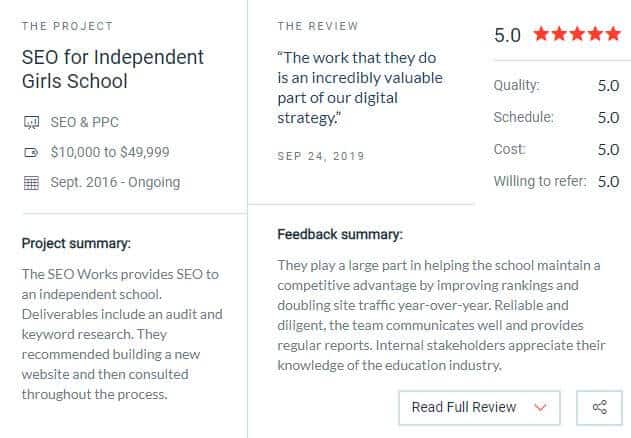Click the $10,000 to $49,999 budget text
The height and width of the screenshot is (438, 631).
(110, 152)
